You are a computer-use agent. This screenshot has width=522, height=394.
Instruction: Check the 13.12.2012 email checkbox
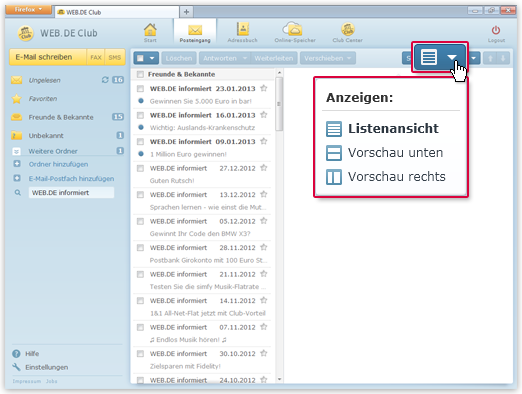tap(140, 195)
